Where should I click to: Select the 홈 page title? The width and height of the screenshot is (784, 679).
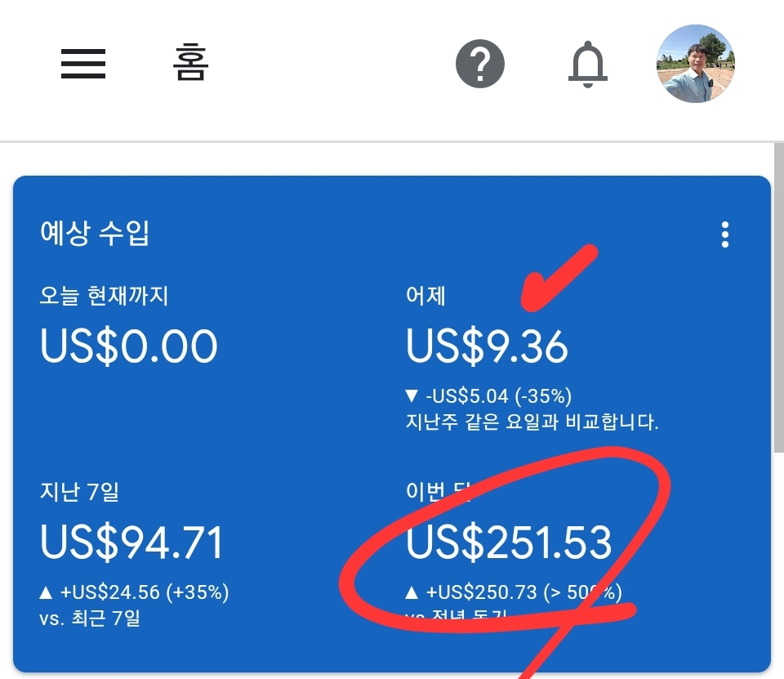[190, 63]
